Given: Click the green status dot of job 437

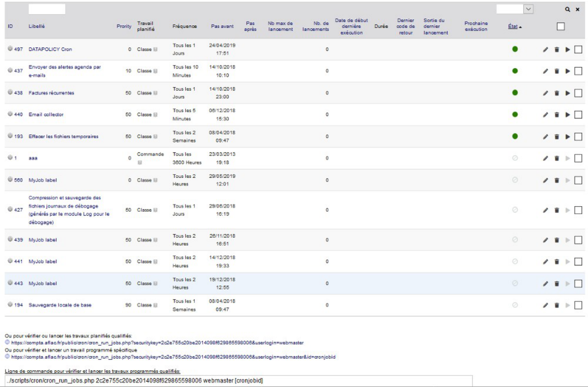Looking at the screenshot, I should pyautogui.click(x=515, y=71).
